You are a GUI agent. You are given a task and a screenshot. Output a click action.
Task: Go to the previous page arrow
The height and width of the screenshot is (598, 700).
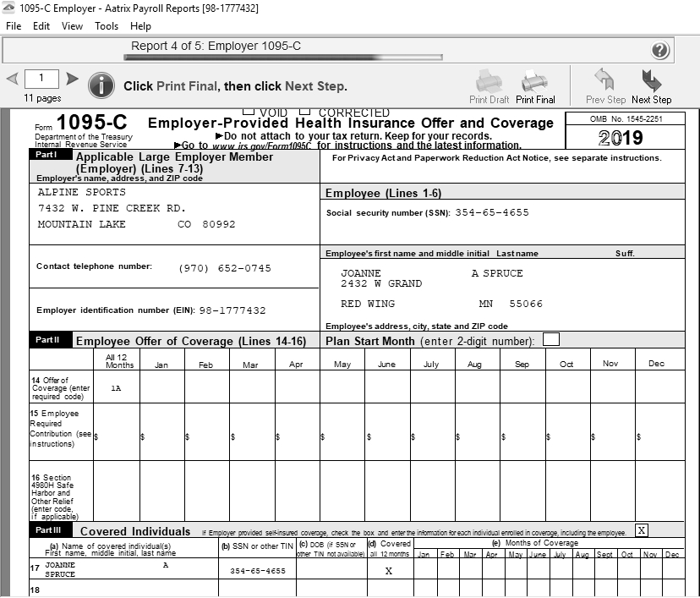click(12, 80)
